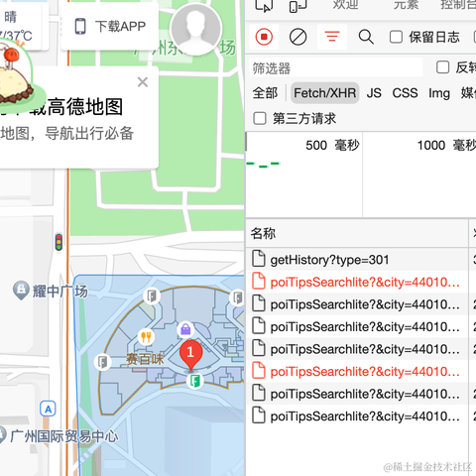This screenshot has width=476, height=476.
Task: Click the 1000 毫秒 timeline marker
Action: point(446,145)
